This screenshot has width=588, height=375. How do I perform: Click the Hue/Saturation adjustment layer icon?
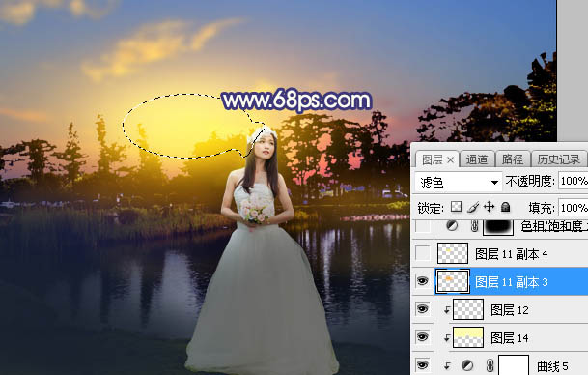click(452, 225)
